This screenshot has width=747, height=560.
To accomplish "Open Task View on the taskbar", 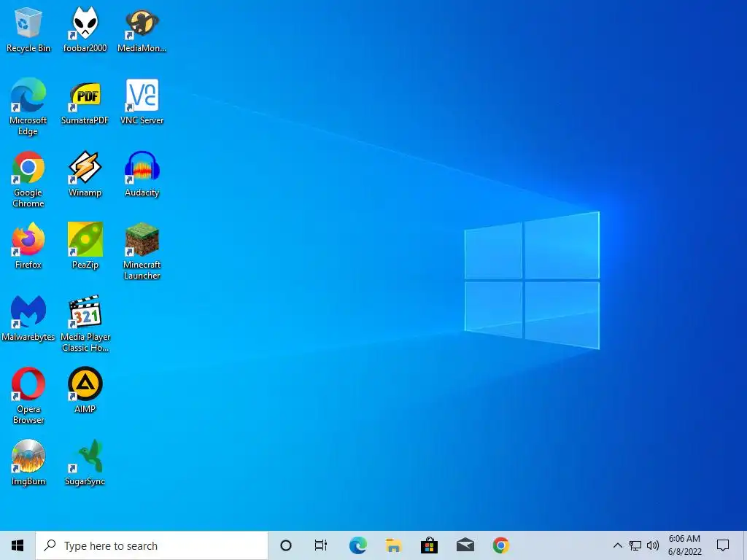I will pos(321,545).
